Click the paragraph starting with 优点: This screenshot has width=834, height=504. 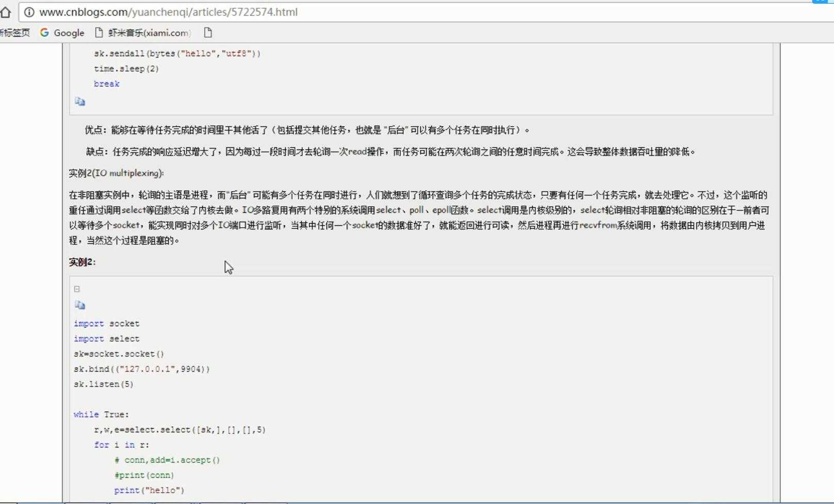[307, 130]
